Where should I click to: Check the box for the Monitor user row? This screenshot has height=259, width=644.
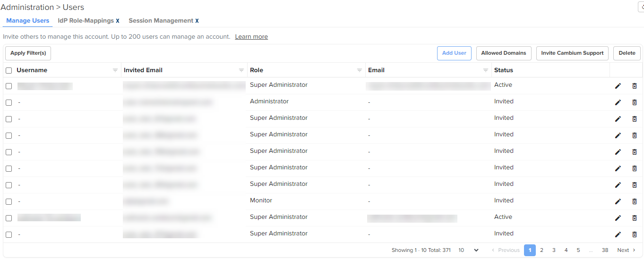[9, 201]
